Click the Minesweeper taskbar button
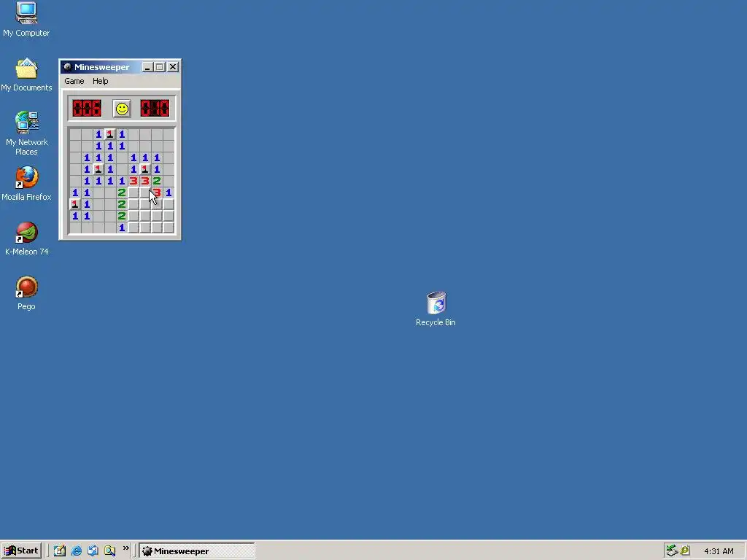This screenshot has height=560, width=747. (197, 551)
